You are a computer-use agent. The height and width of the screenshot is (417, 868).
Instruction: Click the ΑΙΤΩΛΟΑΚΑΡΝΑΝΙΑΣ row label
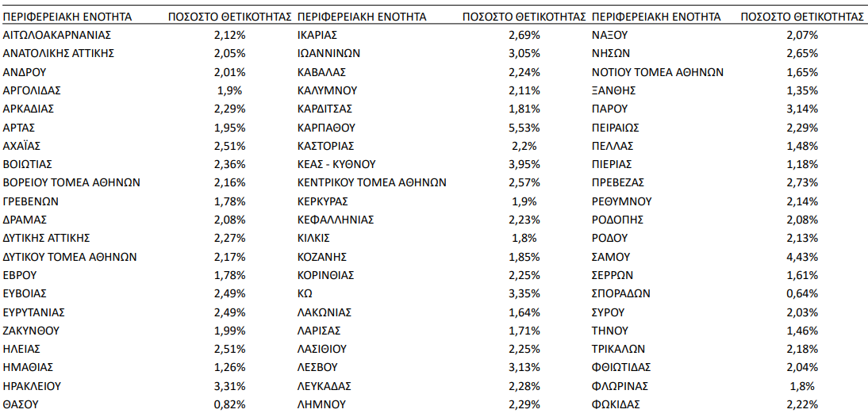[57, 36]
